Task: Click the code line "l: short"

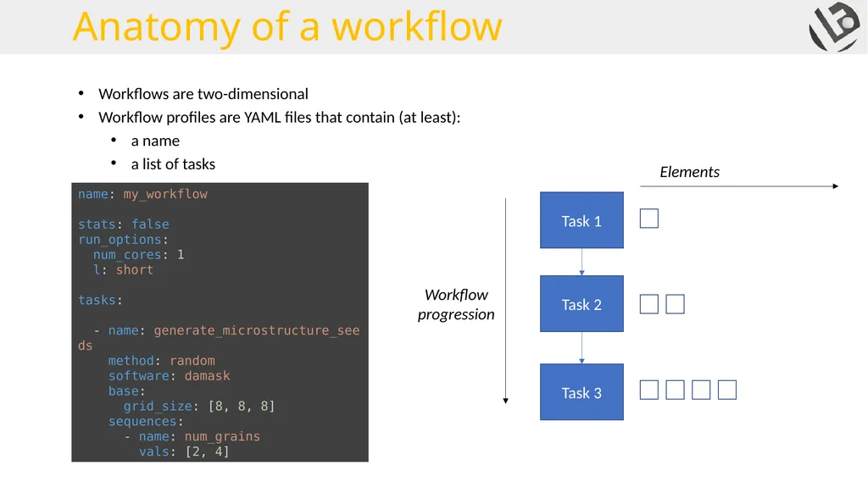Action: (x=123, y=269)
